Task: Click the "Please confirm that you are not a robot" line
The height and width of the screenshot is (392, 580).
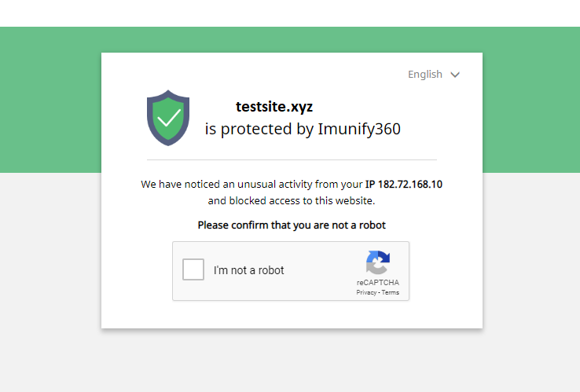Action: pos(292,225)
